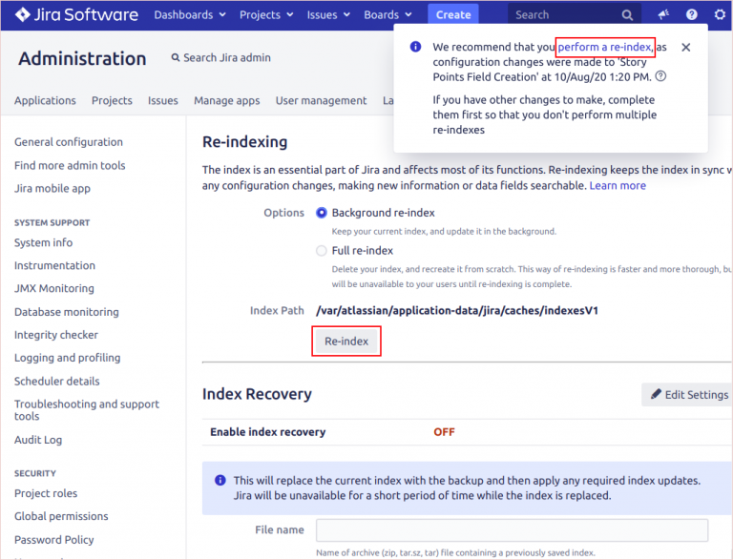The height and width of the screenshot is (560, 733).
Task: Open Database monitoring page
Action: pos(67,312)
